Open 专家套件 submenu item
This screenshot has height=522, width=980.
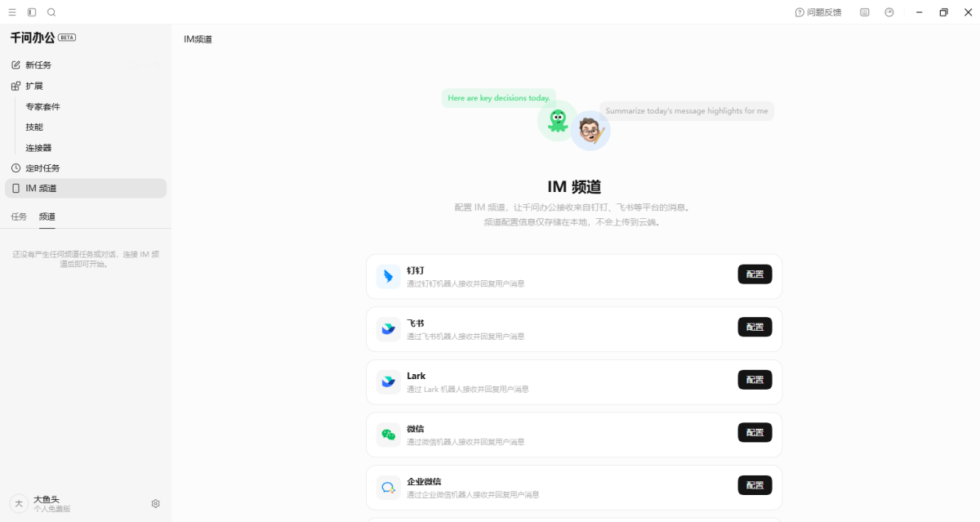42,106
